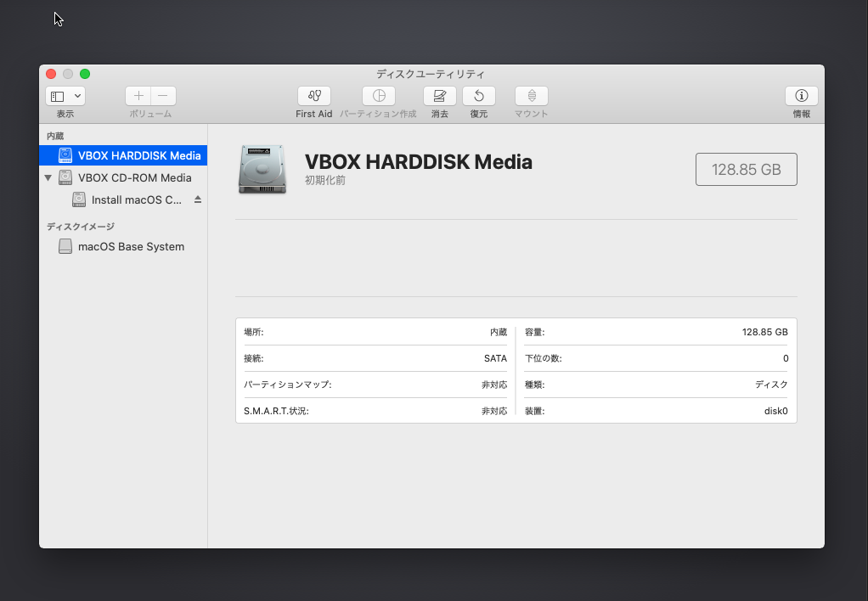The width and height of the screenshot is (868, 601).
Task: Click the VBOX HARDDISK Media title heading
Action: (x=419, y=161)
